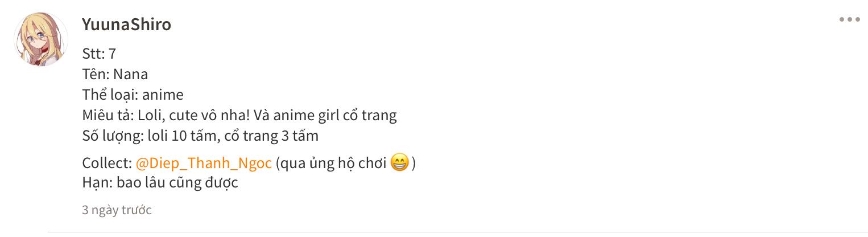The width and height of the screenshot is (868, 237).
Task: Click the name "Nana"
Action: (131, 74)
